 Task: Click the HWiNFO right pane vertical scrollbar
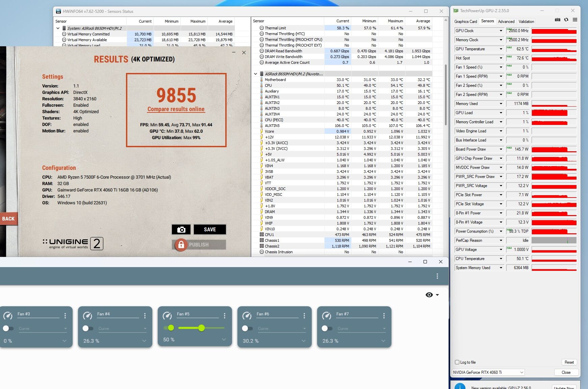pyautogui.click(x=445, y=95)
